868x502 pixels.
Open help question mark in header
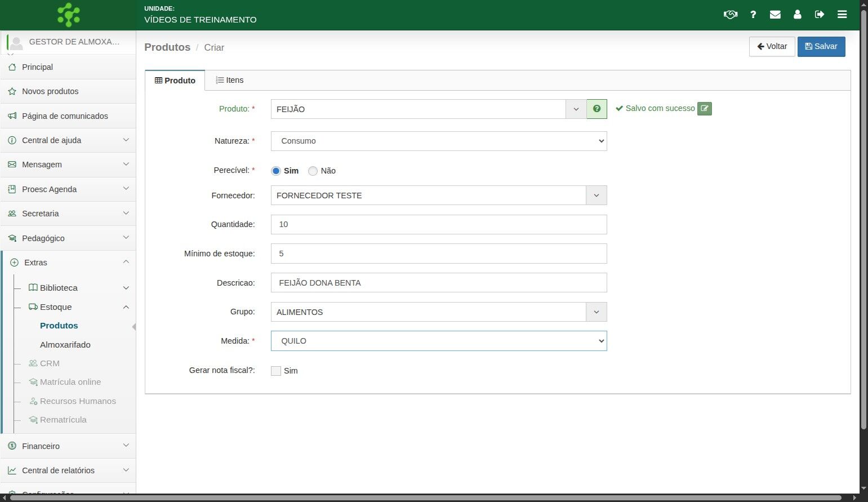point(753,15)
